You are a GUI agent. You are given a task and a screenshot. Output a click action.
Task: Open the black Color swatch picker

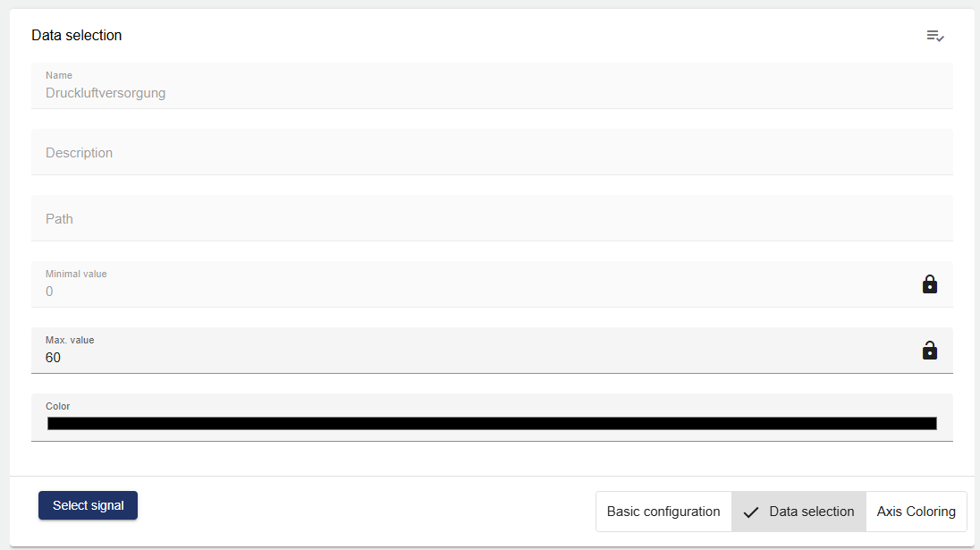(x=492, y=423)
